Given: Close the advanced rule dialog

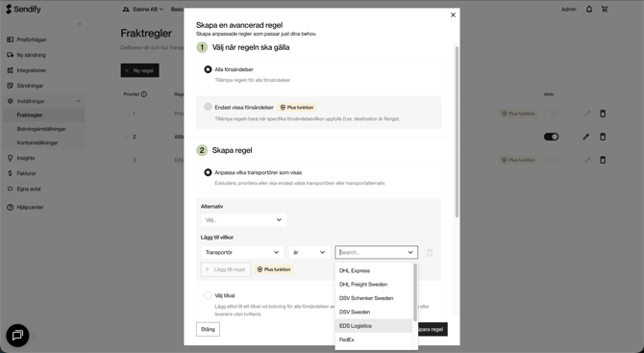Looking at the screenshot, I should pyautogui.click(x=453, y=14).
